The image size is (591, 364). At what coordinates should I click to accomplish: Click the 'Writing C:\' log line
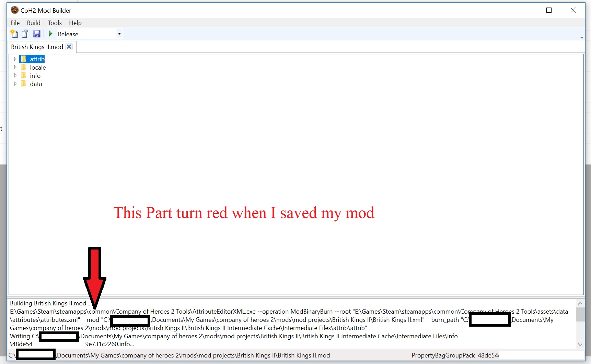pos(234,336)
